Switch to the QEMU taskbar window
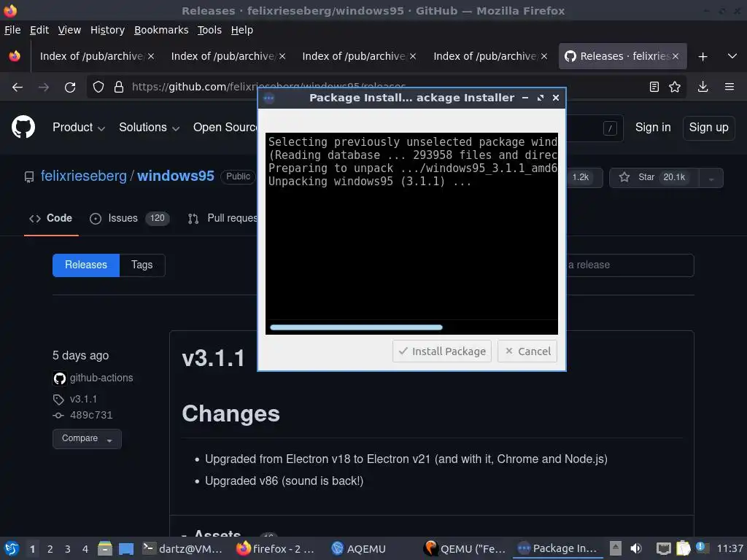Screen dimensions: 747x560 (465, 549)
